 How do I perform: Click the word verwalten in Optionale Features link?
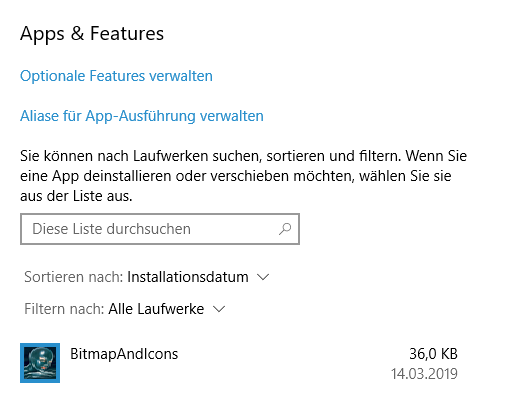pyautogui.click(x=181, y=76)
